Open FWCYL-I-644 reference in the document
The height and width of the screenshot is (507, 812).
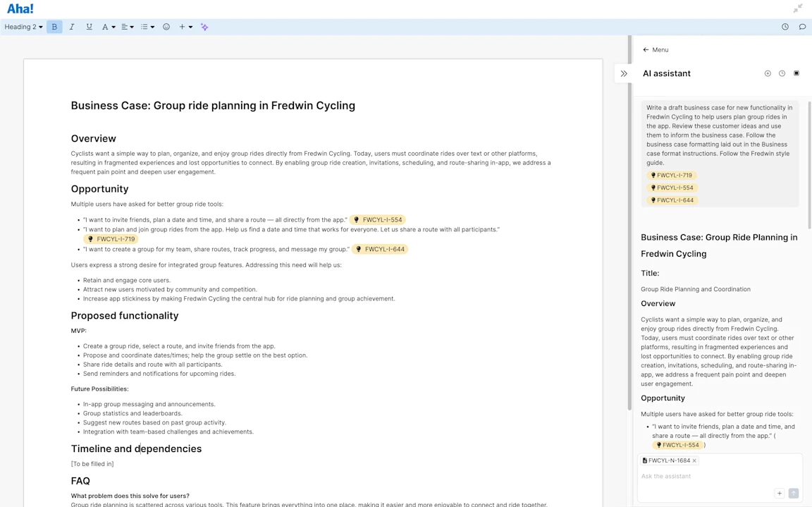coord(380,249)
